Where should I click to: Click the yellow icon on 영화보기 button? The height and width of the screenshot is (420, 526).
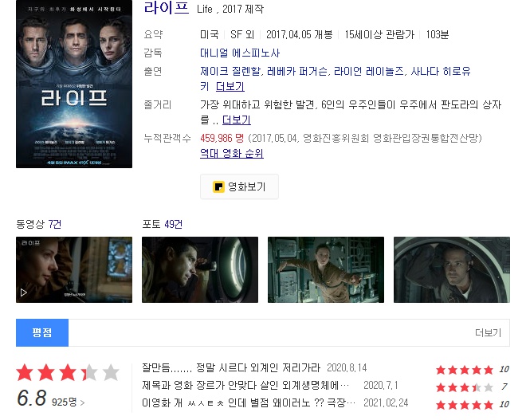(x=218, y=186)
